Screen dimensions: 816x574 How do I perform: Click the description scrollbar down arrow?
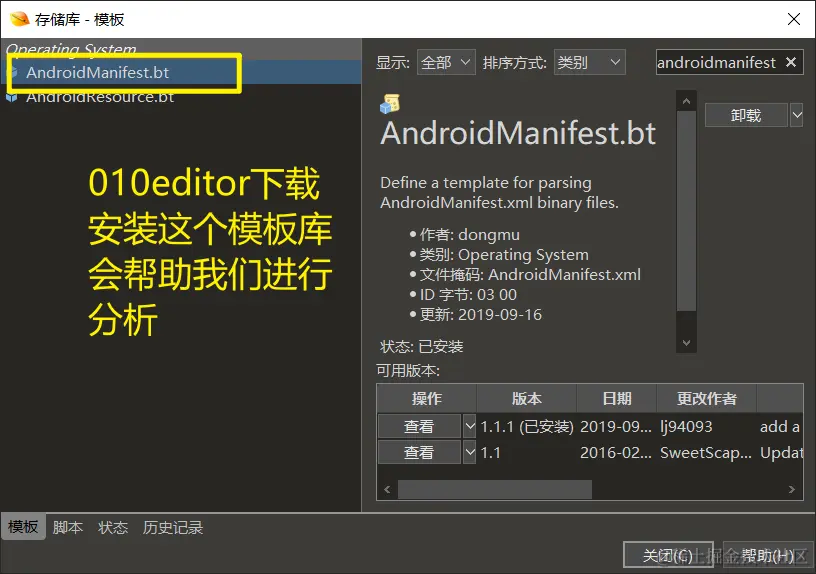[x=686, y=342]
